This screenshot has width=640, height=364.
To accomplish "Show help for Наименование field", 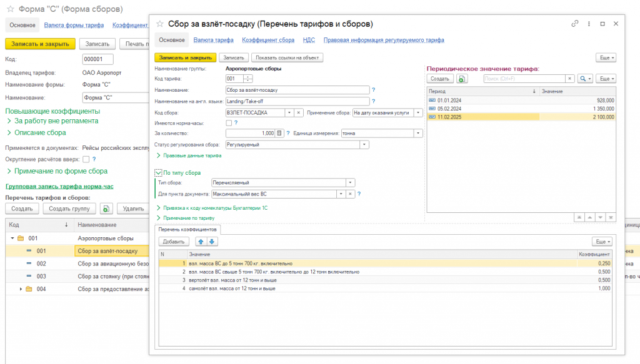I will click(373, 90).
